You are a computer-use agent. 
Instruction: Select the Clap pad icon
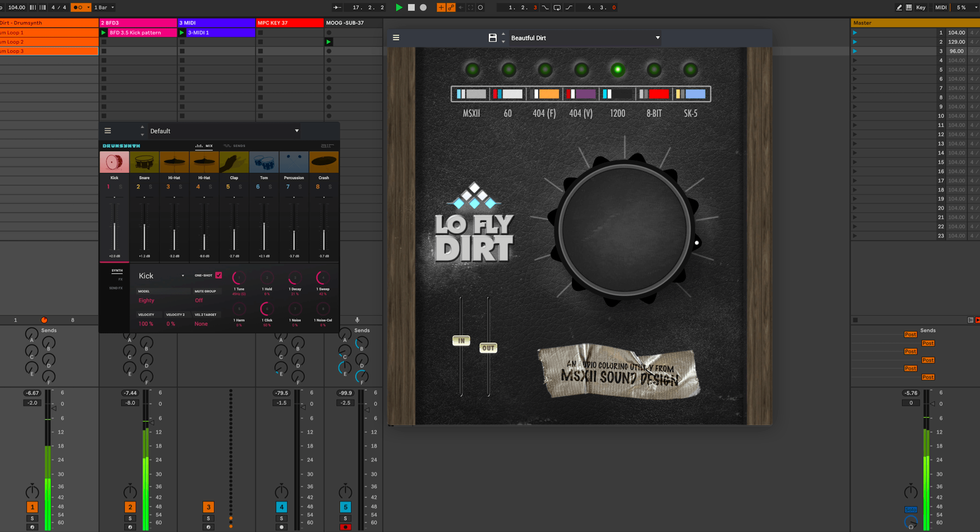(234, 162)
